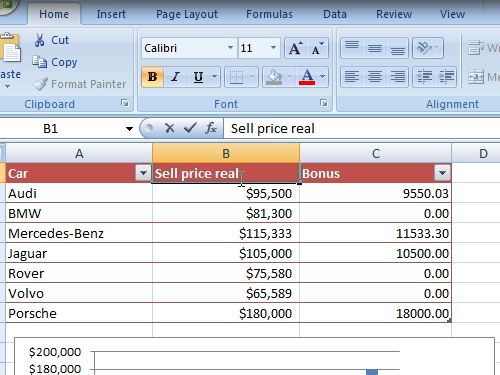Open the fill color dropdown arrow

[x=289, y=77]
